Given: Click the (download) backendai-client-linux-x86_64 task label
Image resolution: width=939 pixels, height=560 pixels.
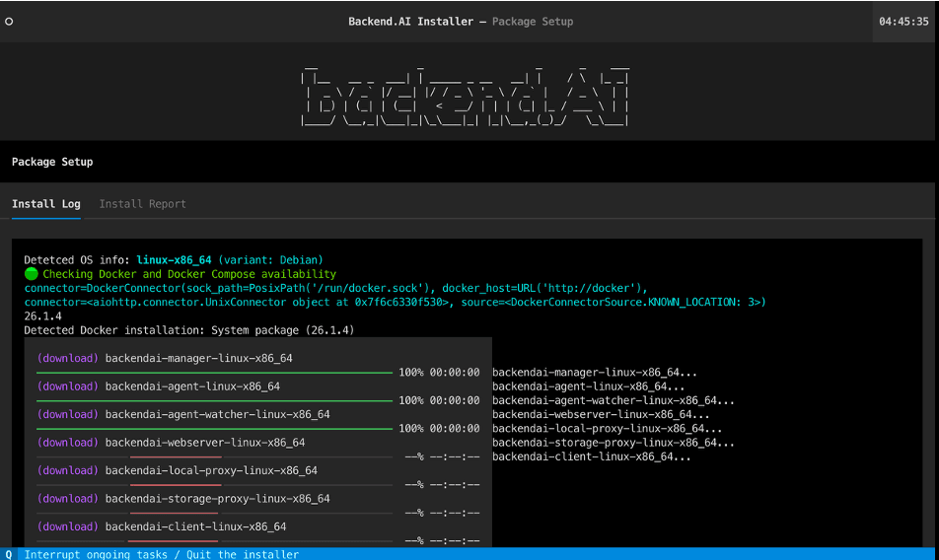Looking at the screenshot, I should [x=161, y=526].
